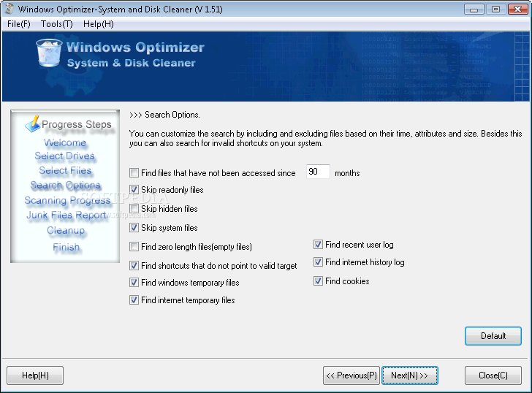Click the Progress Steps heading text
This screenshot has height=393, width=532.
(76, 124)
